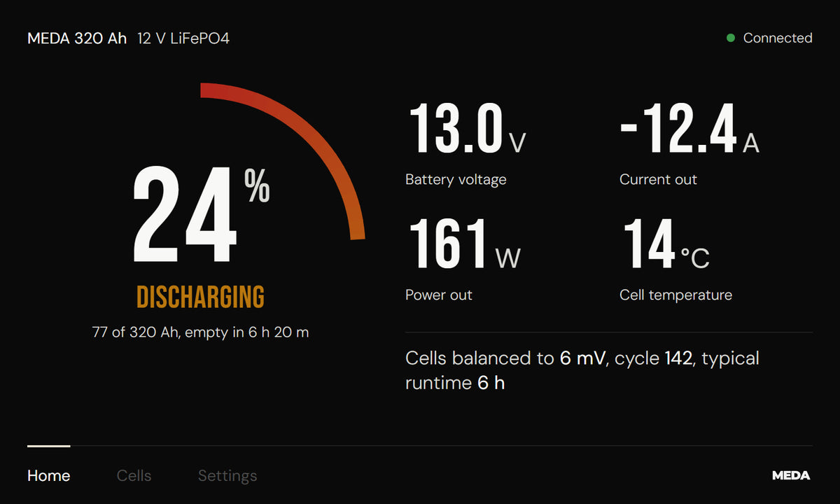Select the Home tab
The image size is (840, 504).
click(49, 476)
